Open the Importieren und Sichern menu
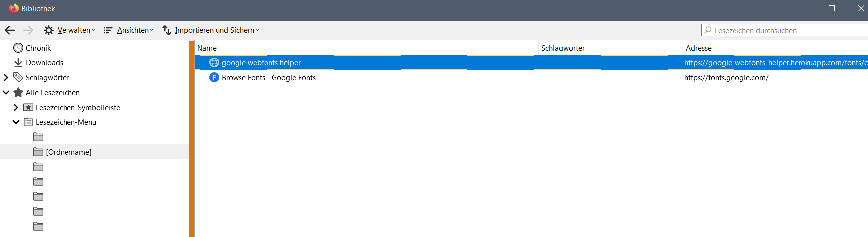The width and height of the screenshot is (868, 237). click(211, 30)
